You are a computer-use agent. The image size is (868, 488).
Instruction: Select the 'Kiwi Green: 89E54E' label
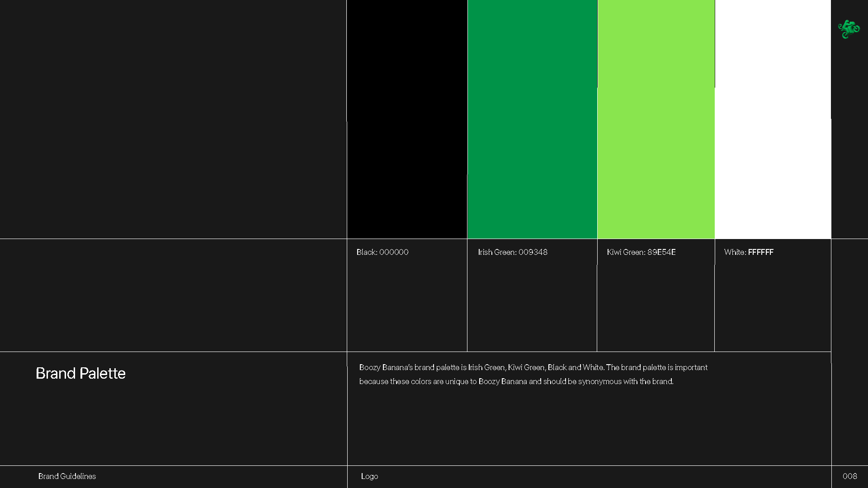(641, 252)
